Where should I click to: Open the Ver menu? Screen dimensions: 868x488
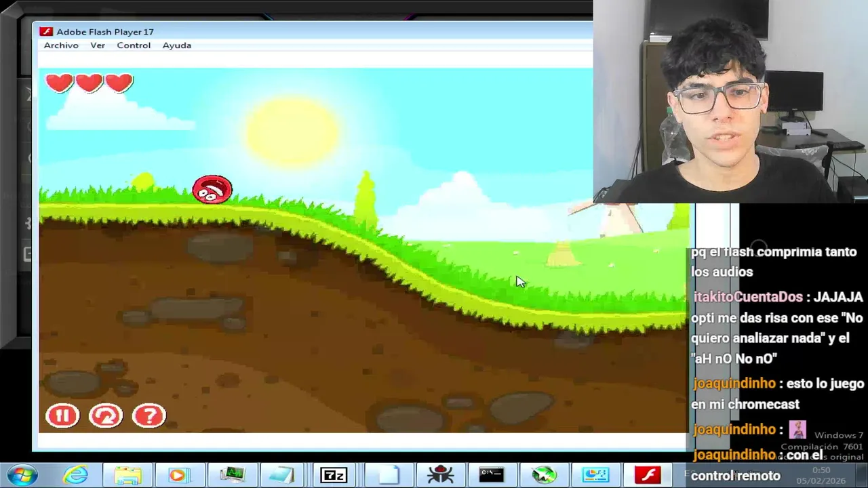tap(98, 45)
